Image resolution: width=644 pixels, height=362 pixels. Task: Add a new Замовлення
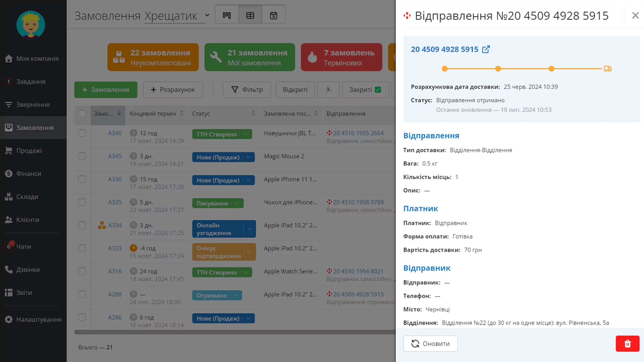(x=106, y=89)
